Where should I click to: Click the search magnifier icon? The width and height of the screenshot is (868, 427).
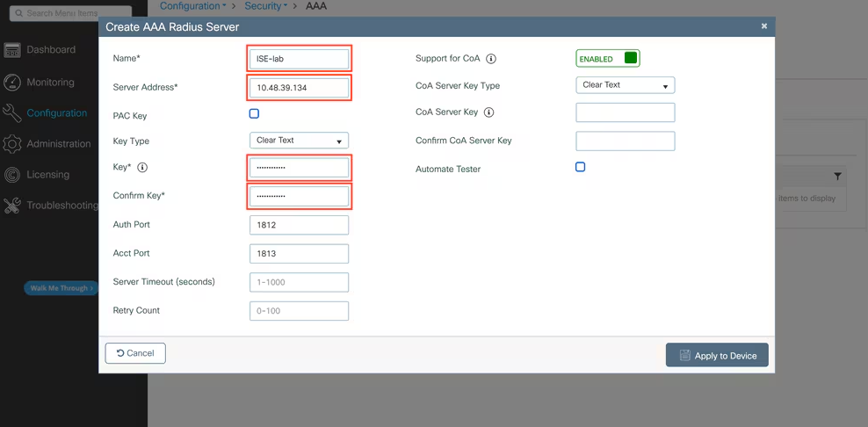pos(18,12)
